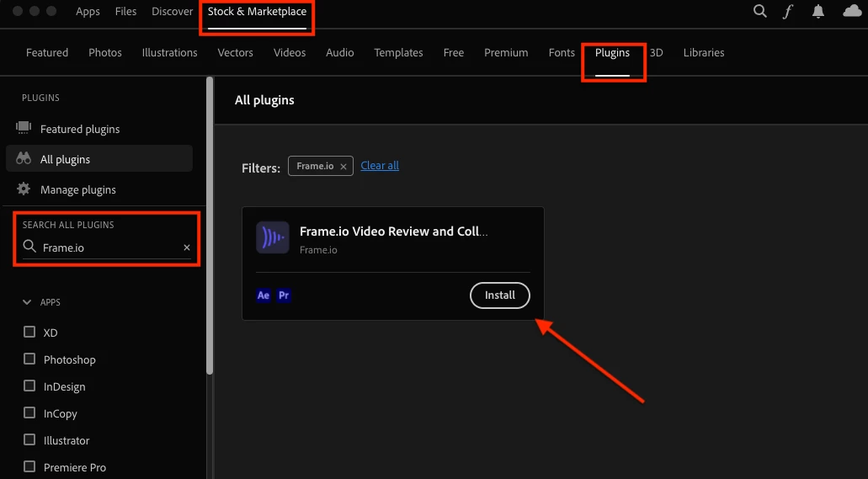Click the Frame.io publisher name
Image resolution: width=868 pixels, height=479 pixels.
[318, 250]
